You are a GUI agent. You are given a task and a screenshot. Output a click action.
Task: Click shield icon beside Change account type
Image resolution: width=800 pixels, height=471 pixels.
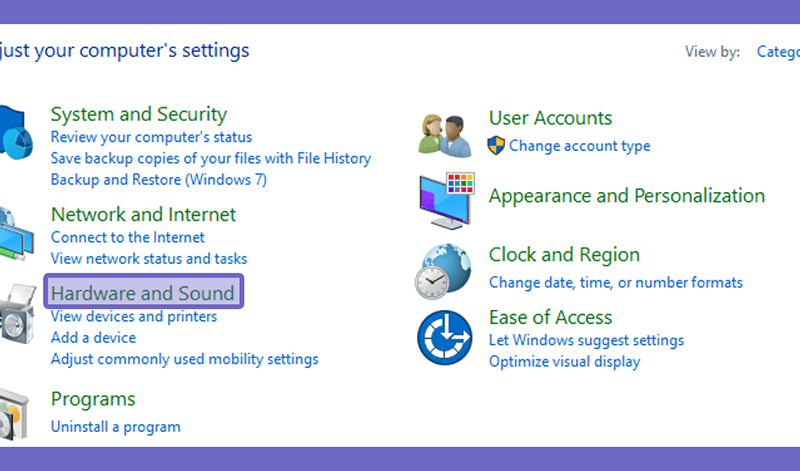pyautogui.click(x=496, y=146)
